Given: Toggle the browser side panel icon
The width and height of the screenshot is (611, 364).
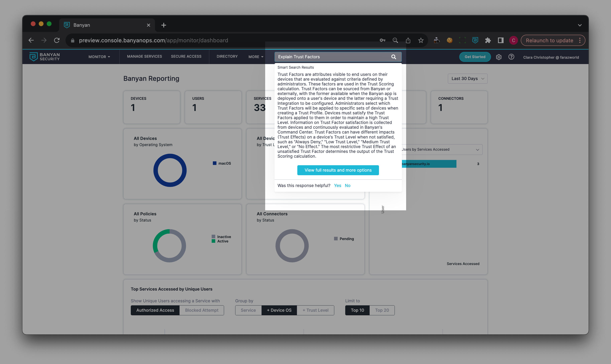Looking at the screenshot, I should point(501,41).
